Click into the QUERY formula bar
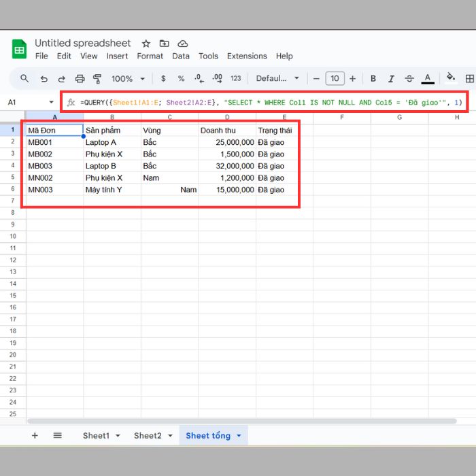This screenshot has width=476, height=476. [x=271, y=102]
